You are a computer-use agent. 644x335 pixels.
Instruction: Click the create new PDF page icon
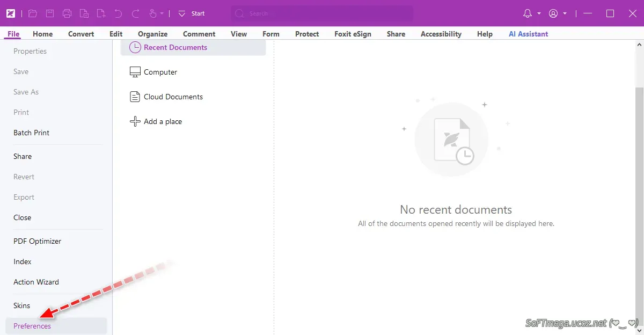(x=101, y=13)
